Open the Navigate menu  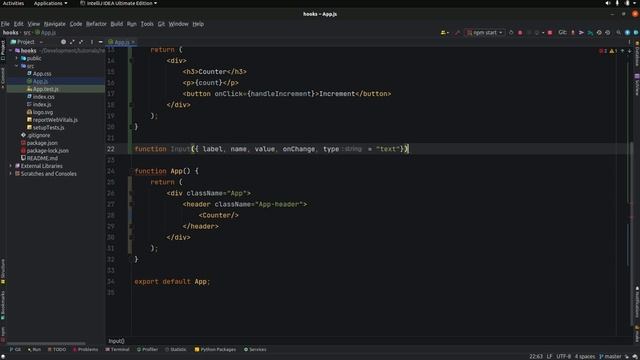pyautogui.click(x=55, y=24)
